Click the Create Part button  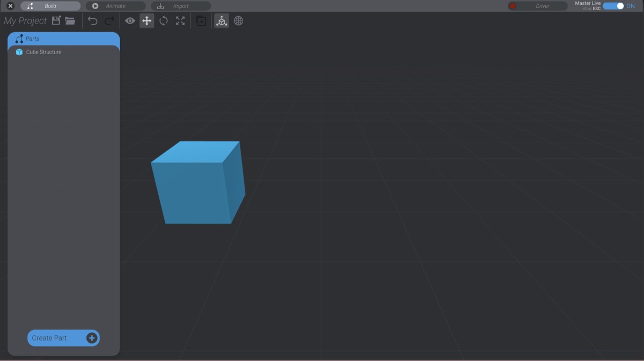(63, 338)
